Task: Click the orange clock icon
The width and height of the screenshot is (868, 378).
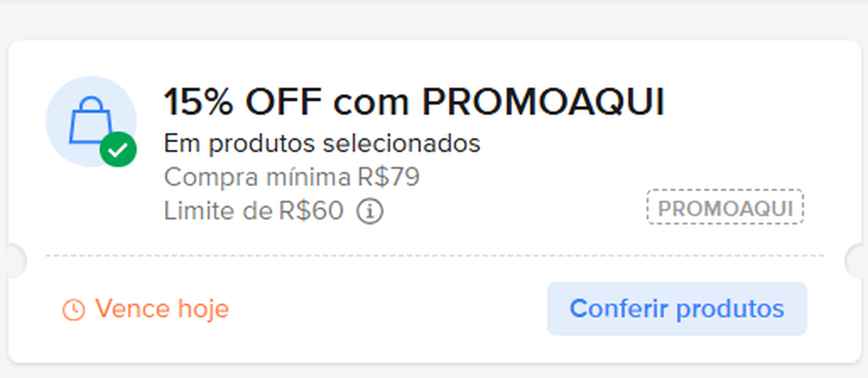Action: (x=73, y=309)
